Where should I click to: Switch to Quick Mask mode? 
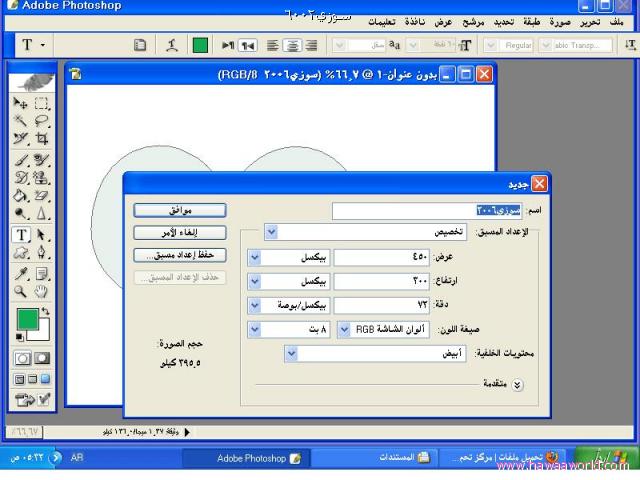click(x=42, y=358)
